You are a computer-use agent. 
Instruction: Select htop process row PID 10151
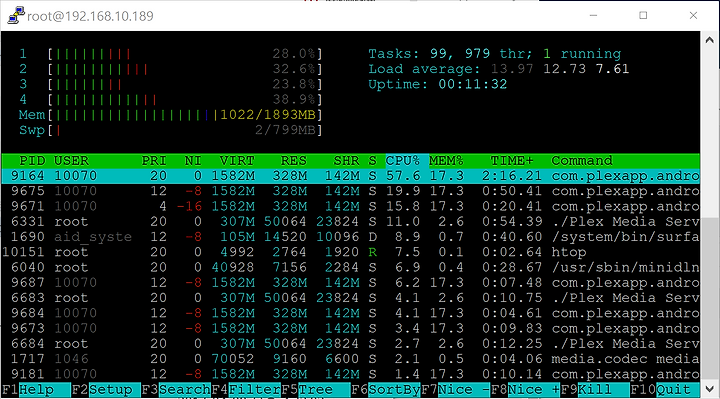(x=351, y=252)
